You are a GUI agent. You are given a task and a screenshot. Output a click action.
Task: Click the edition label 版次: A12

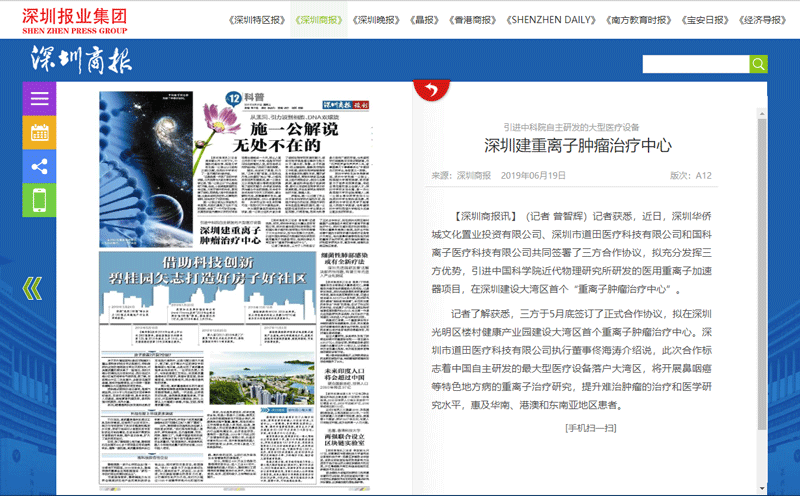click(x=690, y=176)
